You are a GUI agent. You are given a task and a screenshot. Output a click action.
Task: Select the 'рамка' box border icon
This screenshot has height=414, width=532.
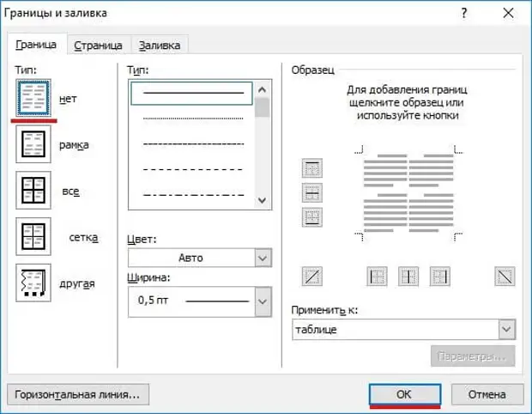tap(34, 144)
